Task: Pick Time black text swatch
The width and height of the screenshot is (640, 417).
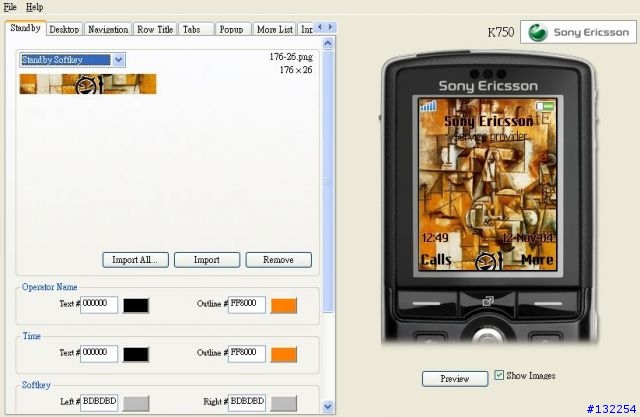Action: [x=136, y=355]
